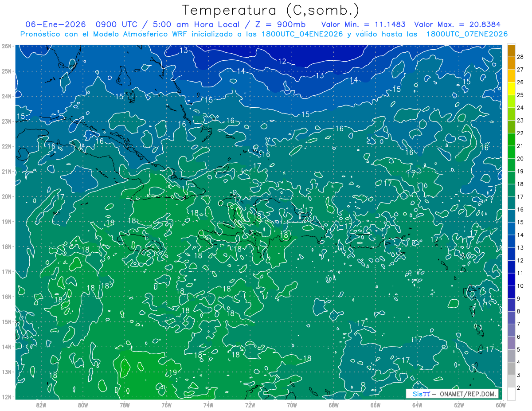Click the brown top swatch above 28
This screenshot has height=411, width=532.
pyautogui.click(x=511, y=50)
